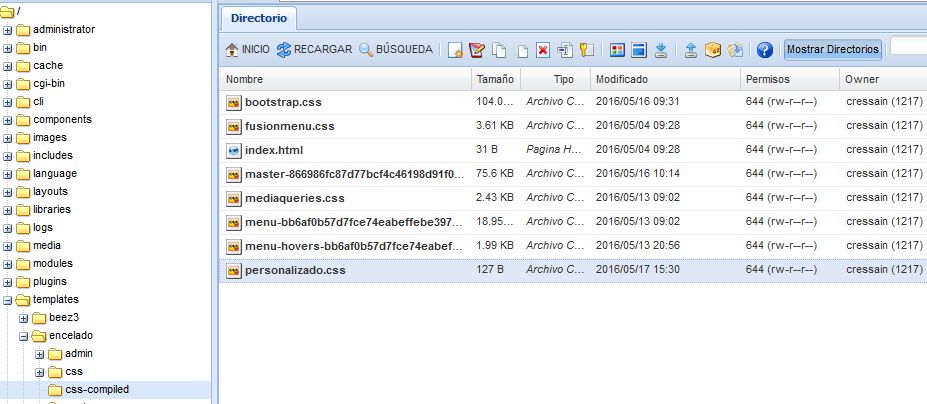Click the red X delete icon

click(543, 50)
